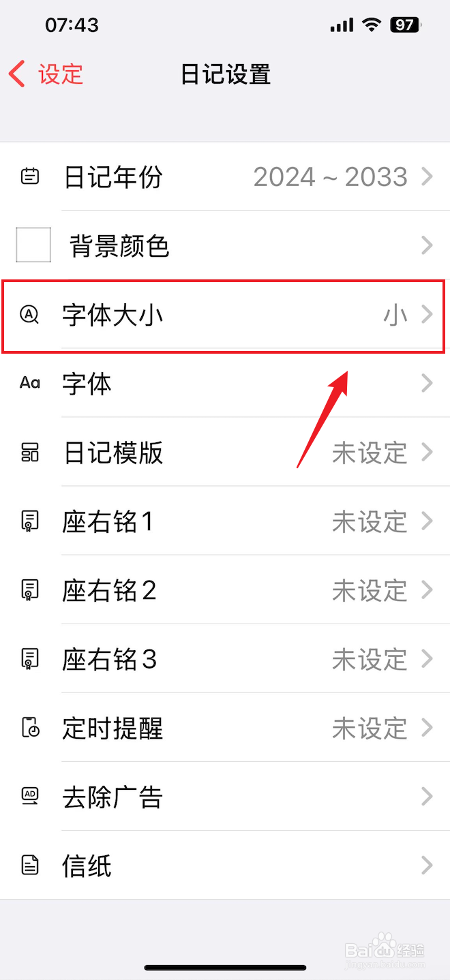Tap the clock icon for 定时提醒

coord(30,728)
